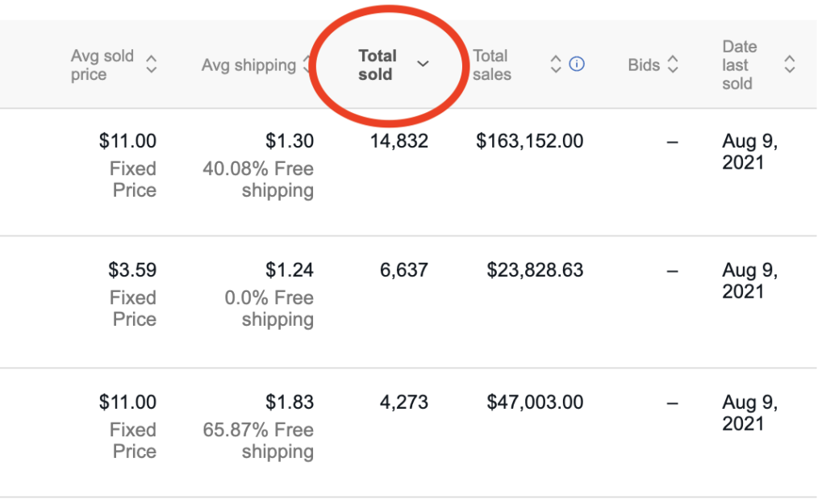Click the $3.59 average sold price

(x=132, y=270)
